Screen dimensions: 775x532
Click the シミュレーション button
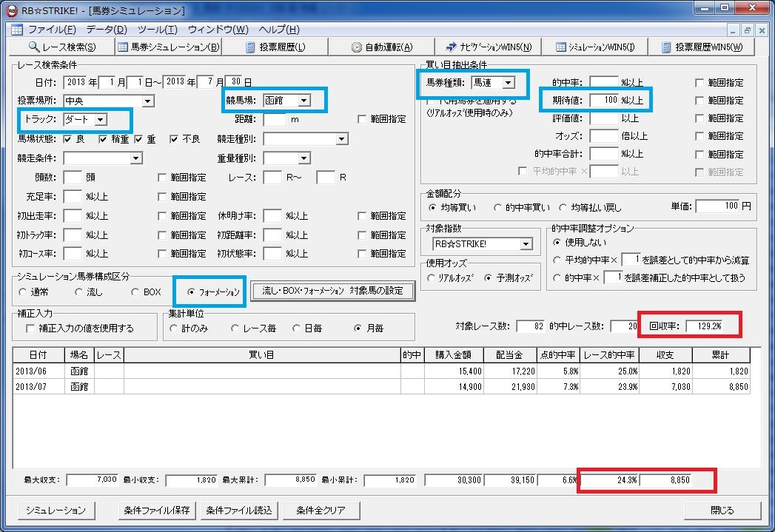[56, 511]
